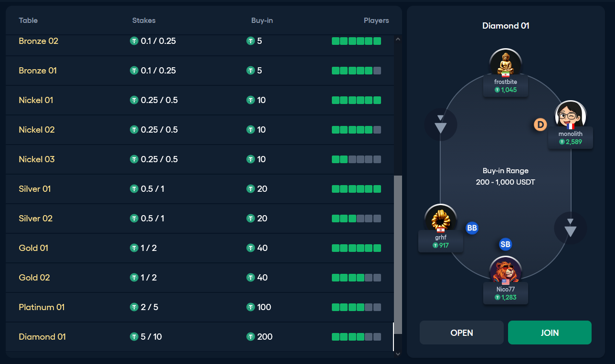Select the Nickel 01 table
The height and width of the screenshot is (364, 615).
pyautogui.click(x=200, y=100)
